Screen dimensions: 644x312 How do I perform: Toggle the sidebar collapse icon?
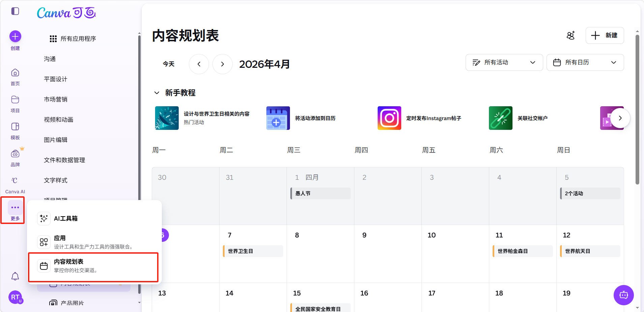15,11
